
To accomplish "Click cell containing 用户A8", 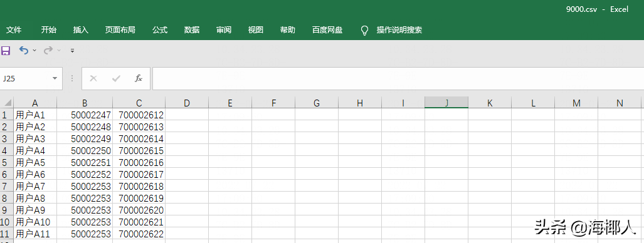I will pos(35,199).
